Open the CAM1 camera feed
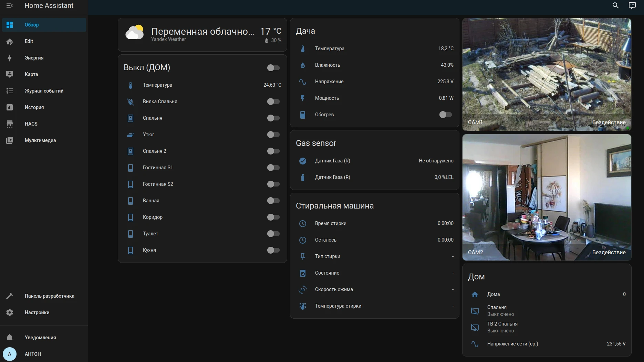Screen dimensions: 644x362 547,74
